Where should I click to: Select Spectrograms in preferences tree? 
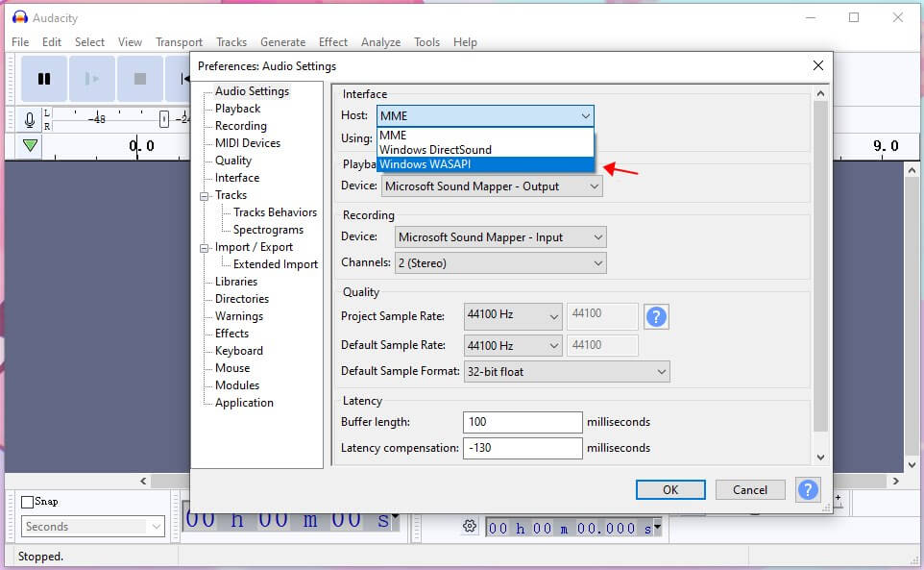pos(268,230)
